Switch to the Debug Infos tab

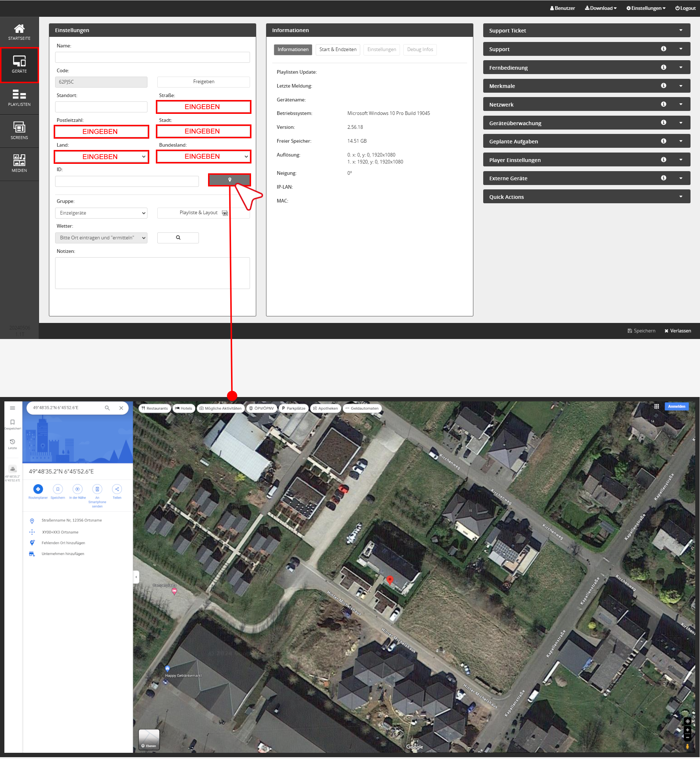(420, 50)
